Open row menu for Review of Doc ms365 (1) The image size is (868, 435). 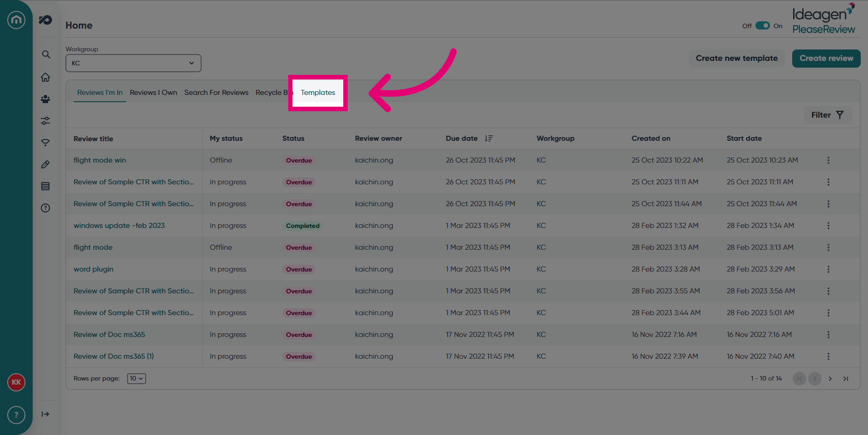[x=829, y=356]
